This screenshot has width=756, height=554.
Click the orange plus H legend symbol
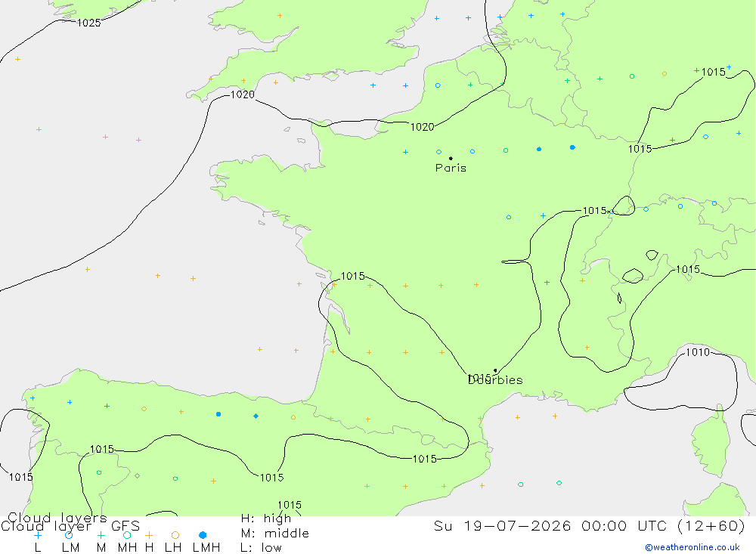click(x=149, y=535)
